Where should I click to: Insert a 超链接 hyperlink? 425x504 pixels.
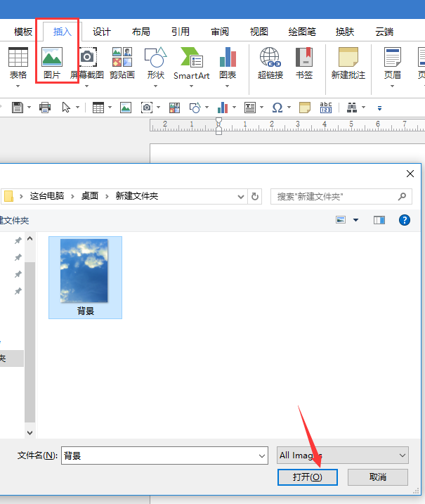tap(270, 64)
